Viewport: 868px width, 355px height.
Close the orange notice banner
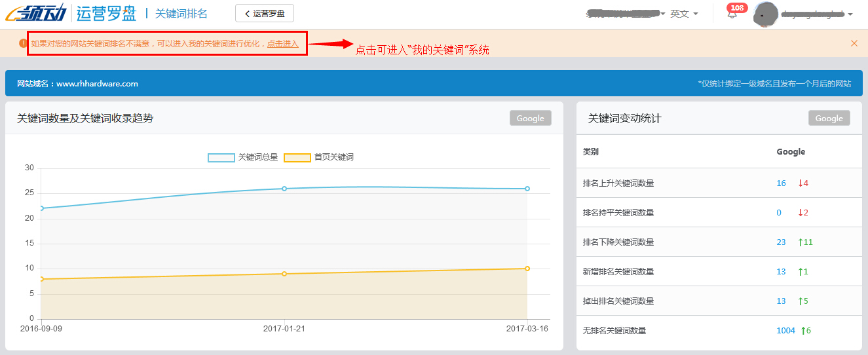pyautogui.click(x=854, y=43)
